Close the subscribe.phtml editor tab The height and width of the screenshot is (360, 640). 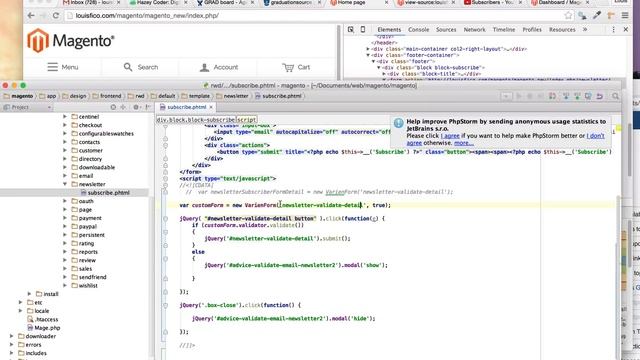(x=211, y=107)
